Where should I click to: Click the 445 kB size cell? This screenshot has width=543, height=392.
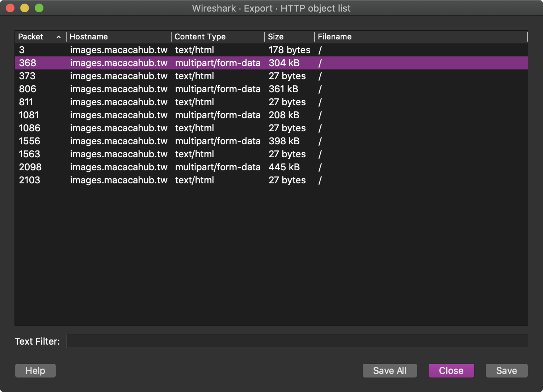tap(284, 167)
